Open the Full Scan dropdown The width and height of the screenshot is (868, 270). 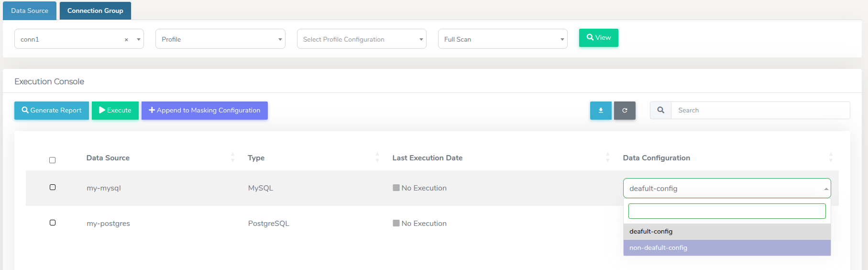coord(503,39)
